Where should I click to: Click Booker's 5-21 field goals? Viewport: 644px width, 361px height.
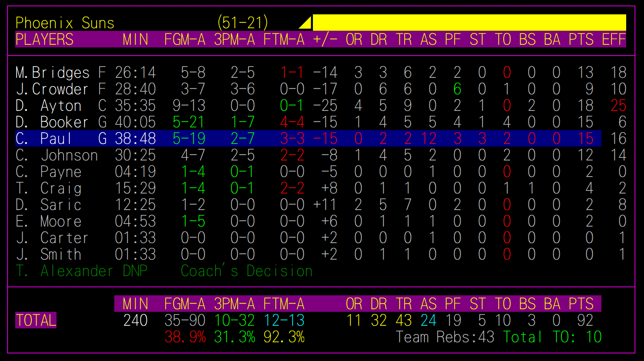pos(189,122)
